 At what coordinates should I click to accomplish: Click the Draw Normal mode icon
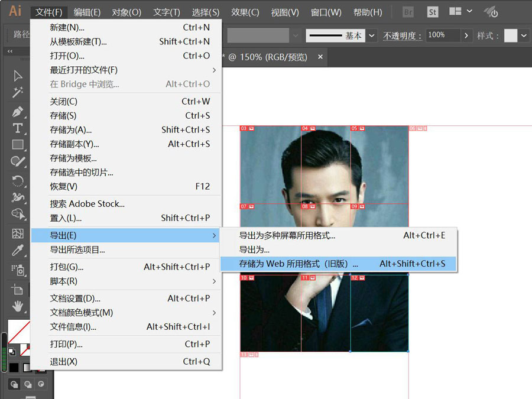point(14,384)
